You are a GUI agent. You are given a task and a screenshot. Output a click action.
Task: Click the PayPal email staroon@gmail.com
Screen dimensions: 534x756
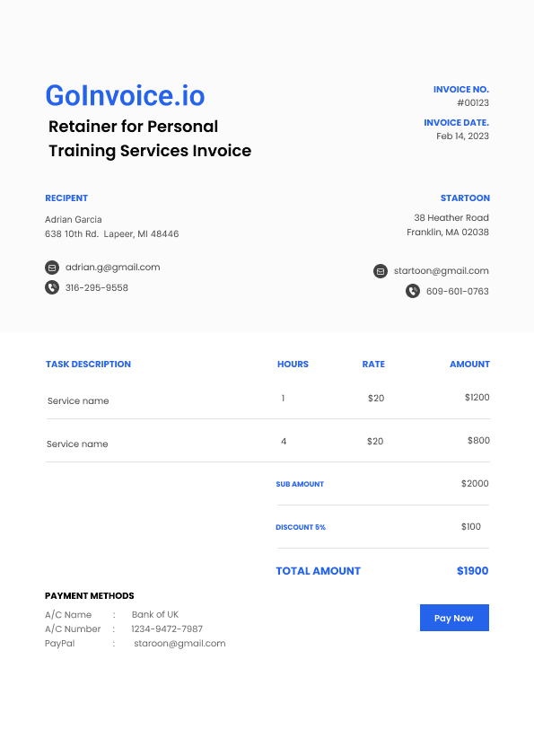tap(179, 643)
